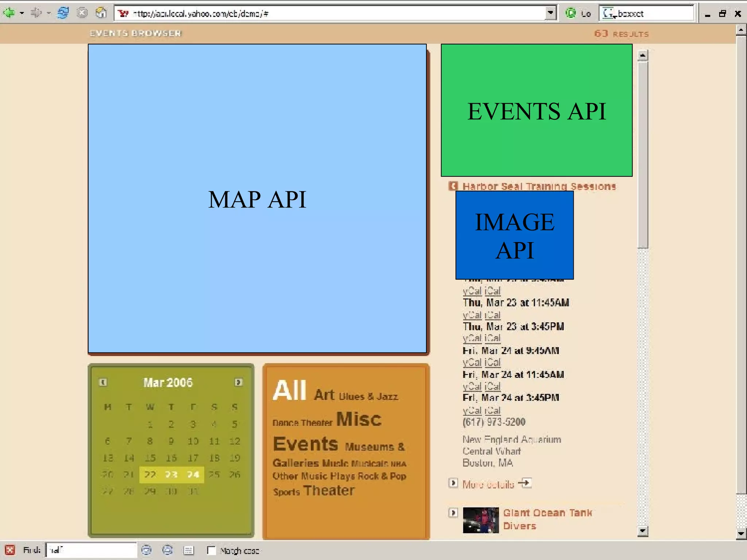Click the MAP API map area

click(257, 199)
